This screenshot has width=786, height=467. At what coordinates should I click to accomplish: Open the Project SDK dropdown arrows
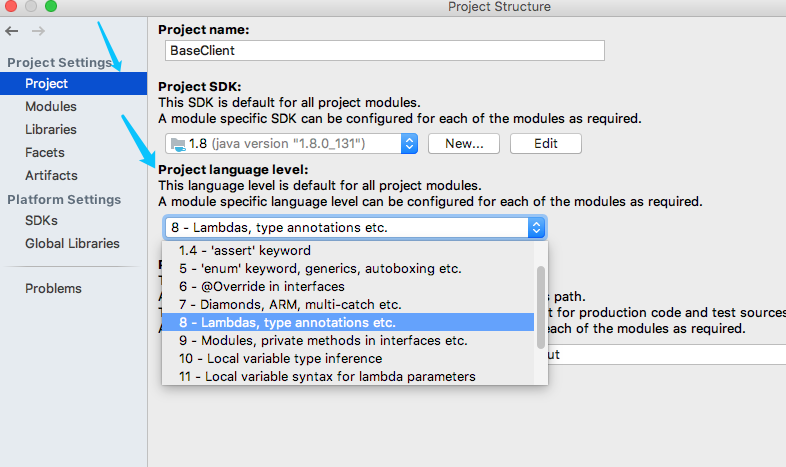coord(409,144)
